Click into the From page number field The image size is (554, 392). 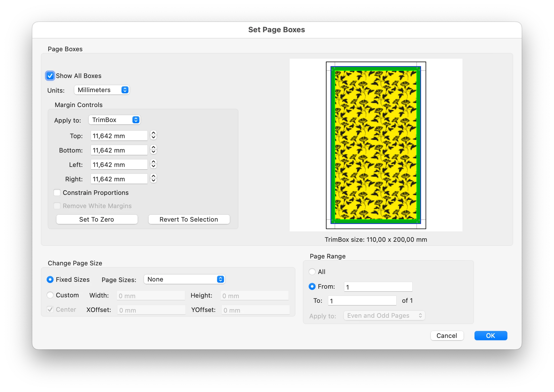pyautogui.click(x=378, y=287)
